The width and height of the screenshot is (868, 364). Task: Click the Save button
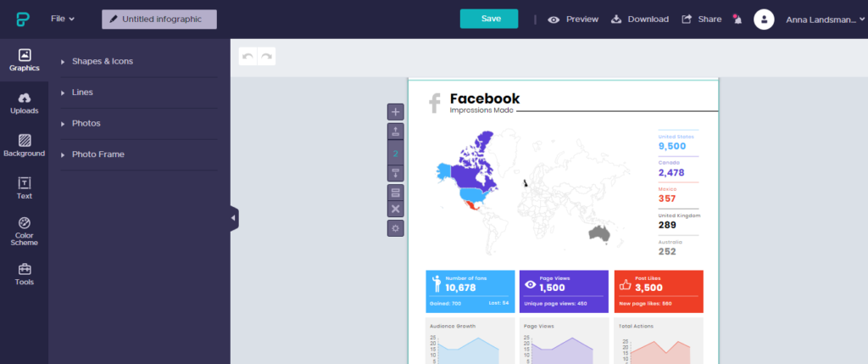point(489,19)
